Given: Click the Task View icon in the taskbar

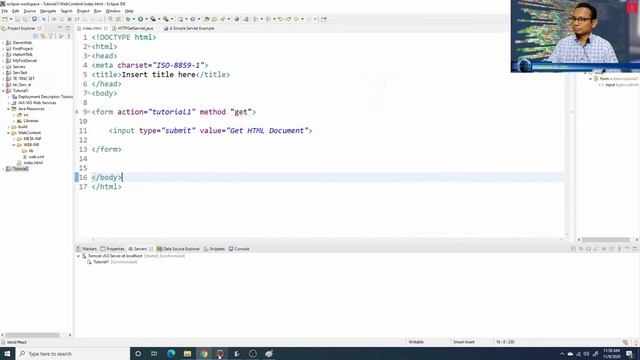Looking at the screenshot, I should point(154,353).
